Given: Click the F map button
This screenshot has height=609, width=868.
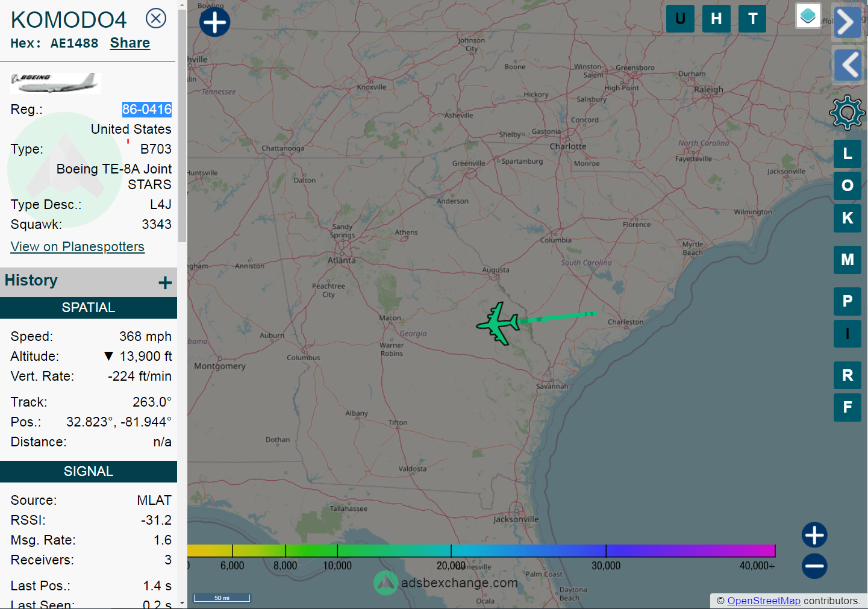Looking at the screenshot, I should 848,407.
